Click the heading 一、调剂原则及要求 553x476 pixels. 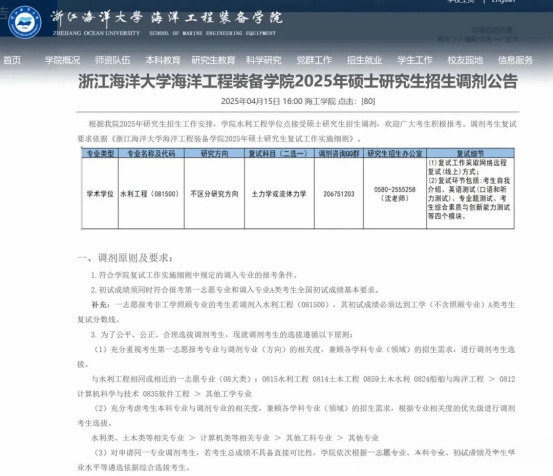(x=125, y=258)
